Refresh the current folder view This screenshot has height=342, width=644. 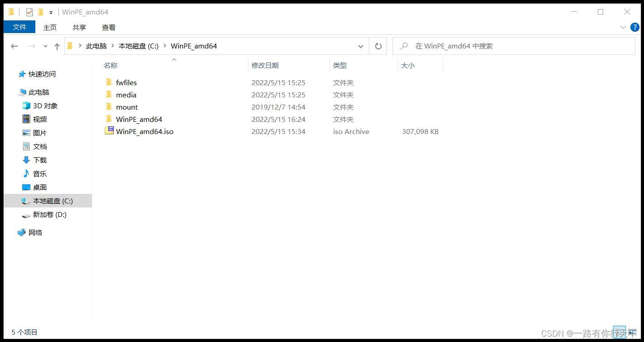coord(378,46)
